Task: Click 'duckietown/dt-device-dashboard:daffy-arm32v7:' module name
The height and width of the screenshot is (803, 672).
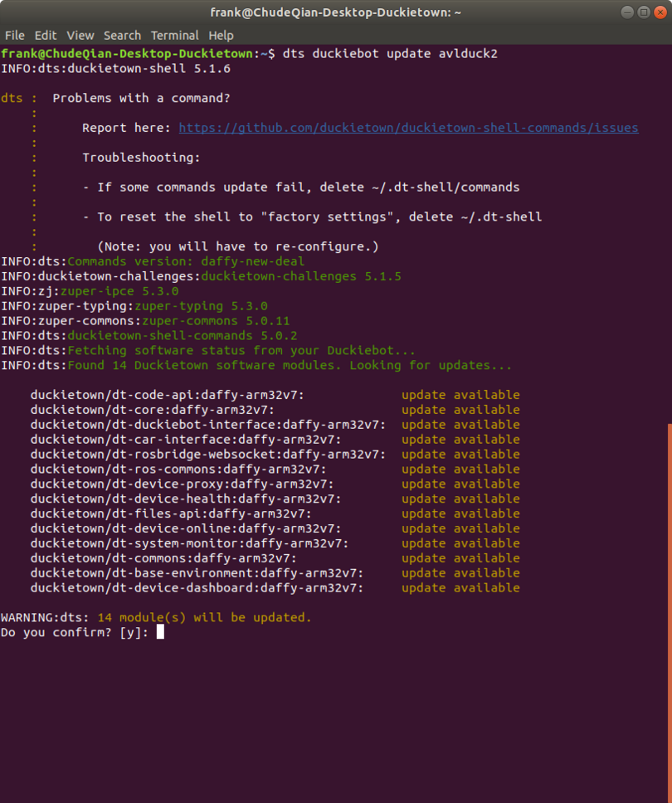Action: pos(197,588)
